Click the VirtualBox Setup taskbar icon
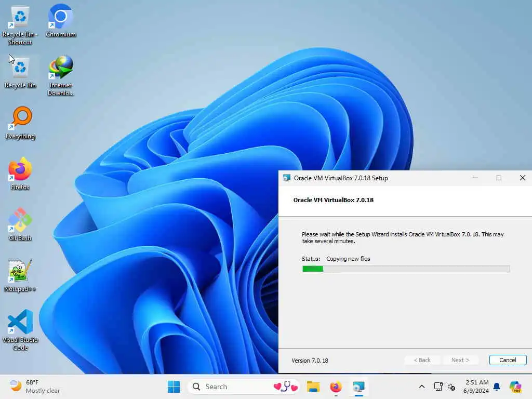The height and width of the screenshot is (399, 532). [x=358, y=387]
